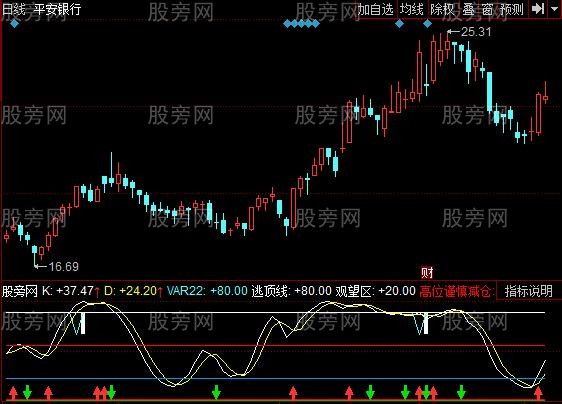Toggle 除权 ex-rights adjustment

[442, 9]
